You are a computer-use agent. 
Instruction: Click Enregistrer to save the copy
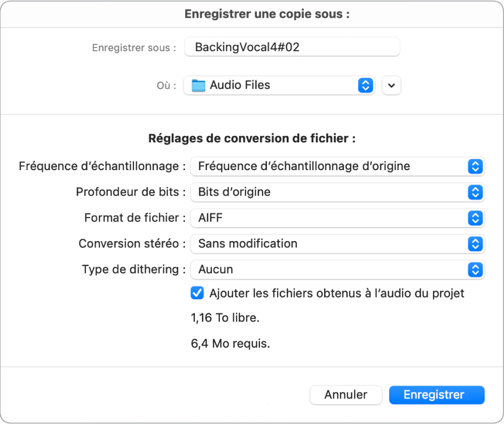(437, 395)
